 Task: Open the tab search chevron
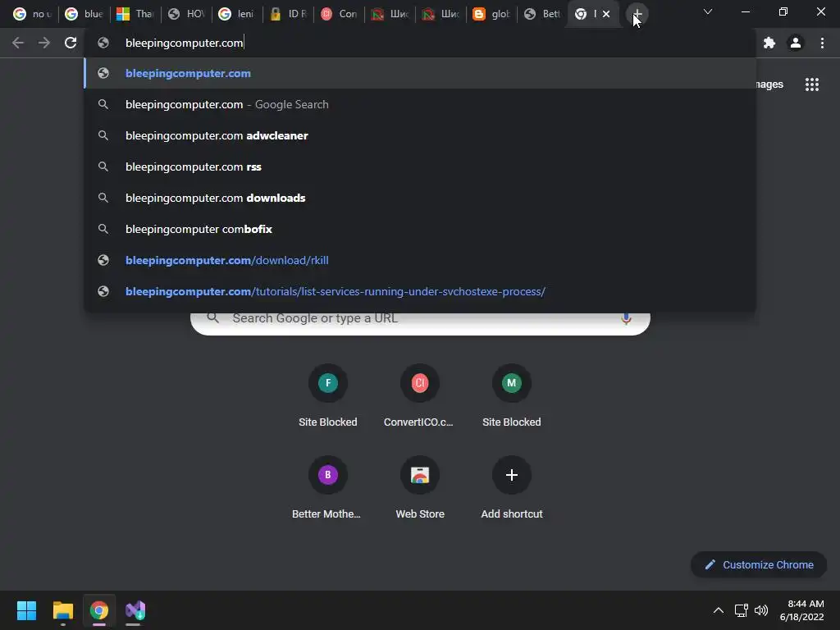(708, 11)
